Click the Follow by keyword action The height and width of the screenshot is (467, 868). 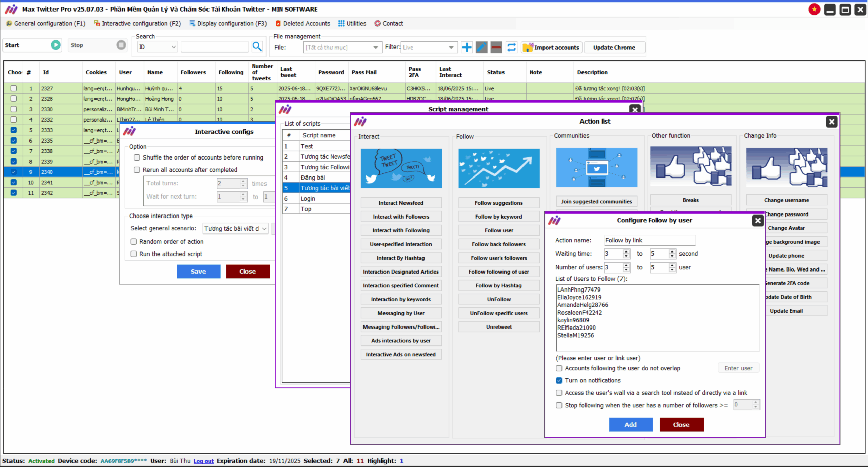coord(499,217)
